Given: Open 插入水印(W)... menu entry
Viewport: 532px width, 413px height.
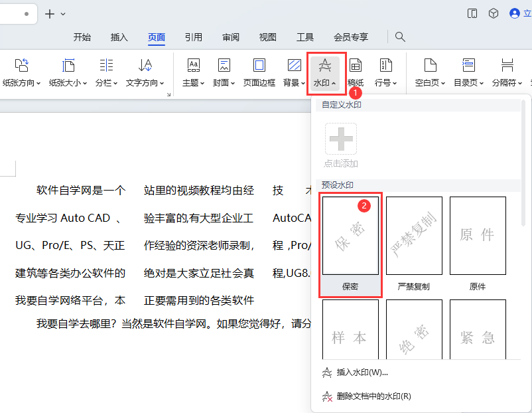Looking at the screenshot, I should tap(354, 372).
